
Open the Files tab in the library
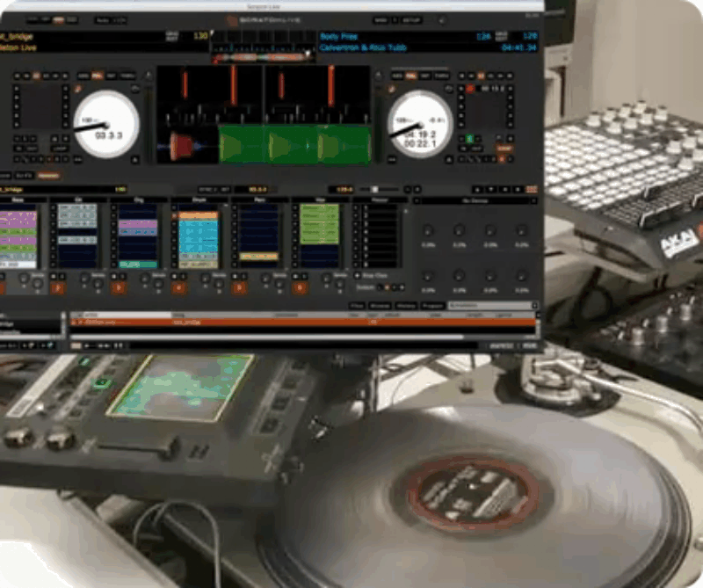pyautogui.click(x=357, y=305)
